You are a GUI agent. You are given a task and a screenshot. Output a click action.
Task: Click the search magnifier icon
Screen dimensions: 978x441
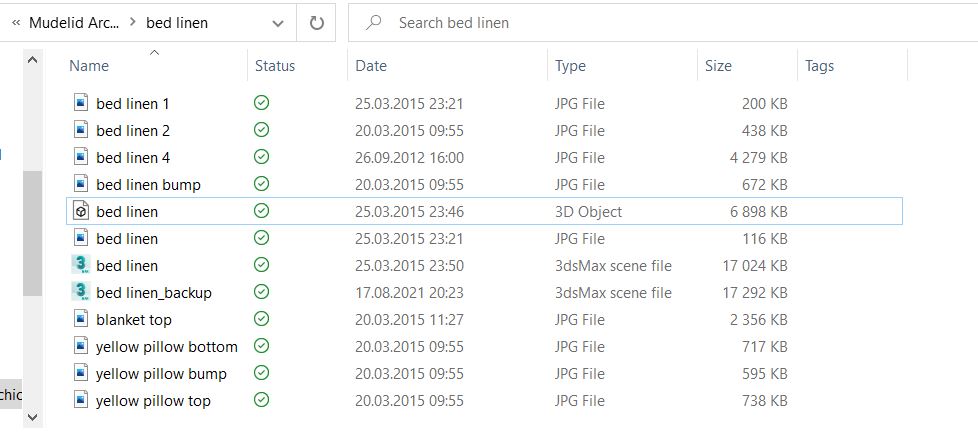(x=373, y=23)
